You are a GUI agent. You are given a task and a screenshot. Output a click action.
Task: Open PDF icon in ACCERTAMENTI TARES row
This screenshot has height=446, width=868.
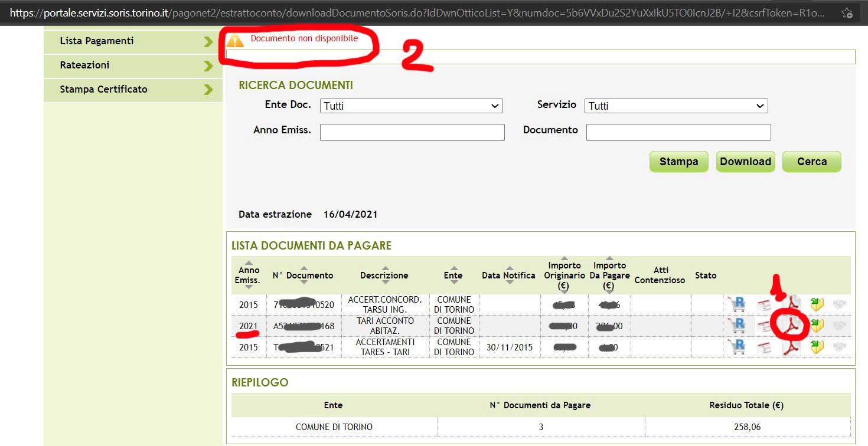[x=791, y=347]
